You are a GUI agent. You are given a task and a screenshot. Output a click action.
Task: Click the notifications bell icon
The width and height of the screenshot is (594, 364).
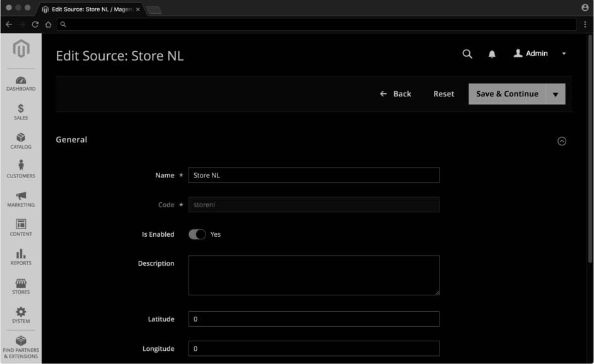click(492, 54)
